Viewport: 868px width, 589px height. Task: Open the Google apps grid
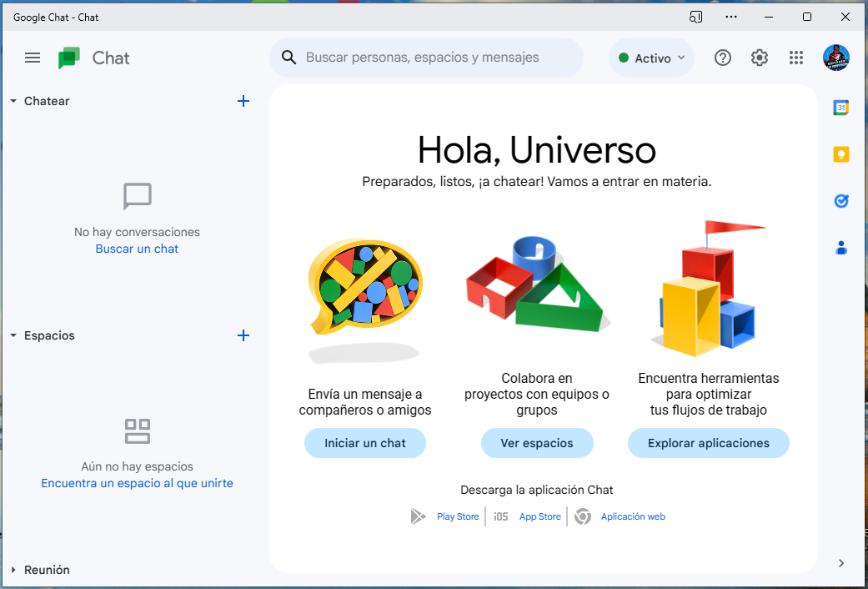pyautogui.click(x=796, y=58)
